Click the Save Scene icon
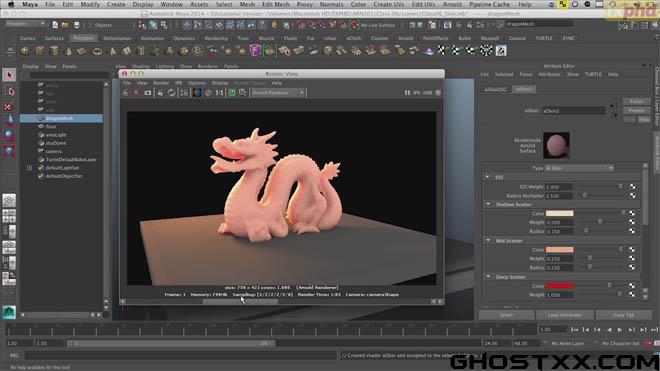 click(76, 25)
